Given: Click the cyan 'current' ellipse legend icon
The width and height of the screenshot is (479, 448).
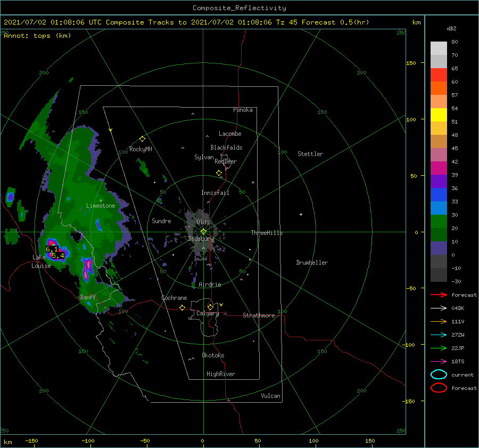Looking at the screenshot, I should click(x=439, y=374).
